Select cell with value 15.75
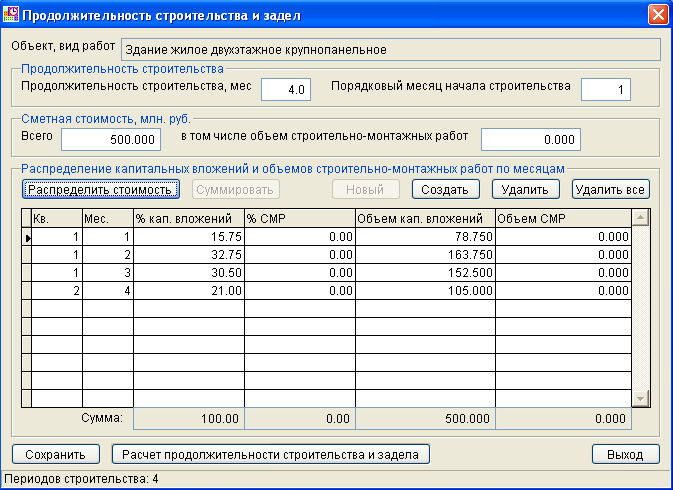 pos(189,237)
